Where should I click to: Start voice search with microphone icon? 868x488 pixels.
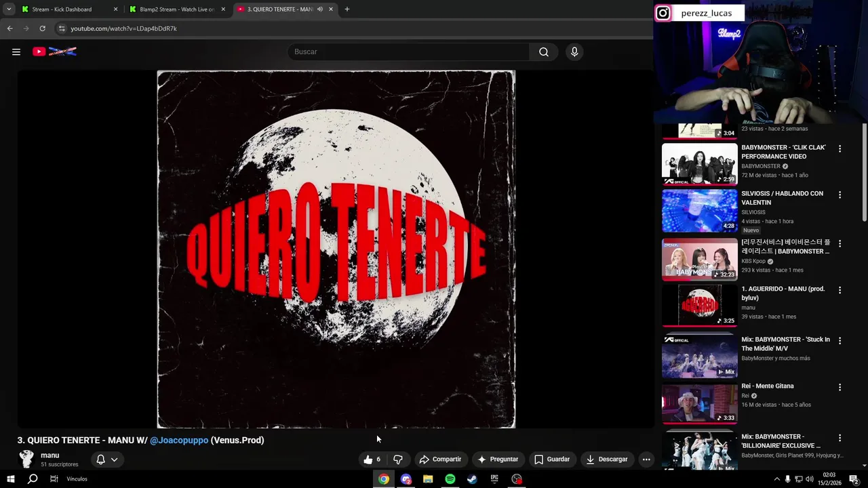pyautogui.click(x=574, y=52)
